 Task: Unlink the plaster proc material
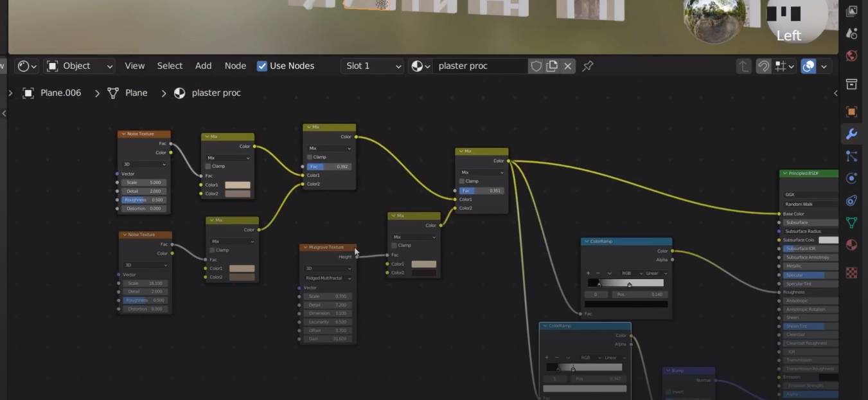568,66
